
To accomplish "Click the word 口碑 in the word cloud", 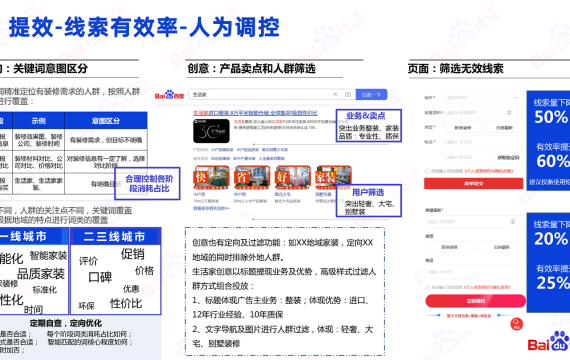I will (100, 277).
